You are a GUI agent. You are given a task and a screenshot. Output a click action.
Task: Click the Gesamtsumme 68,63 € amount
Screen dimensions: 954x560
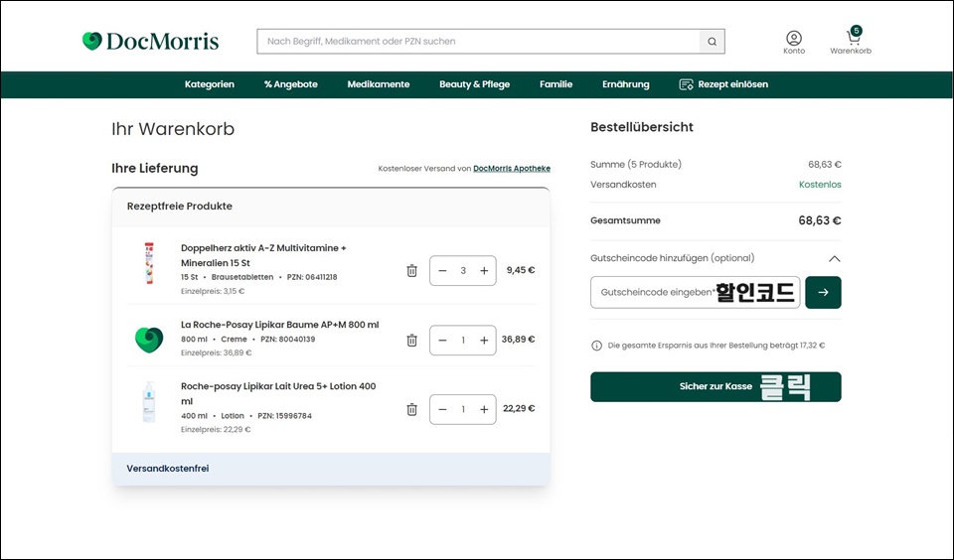820,220
